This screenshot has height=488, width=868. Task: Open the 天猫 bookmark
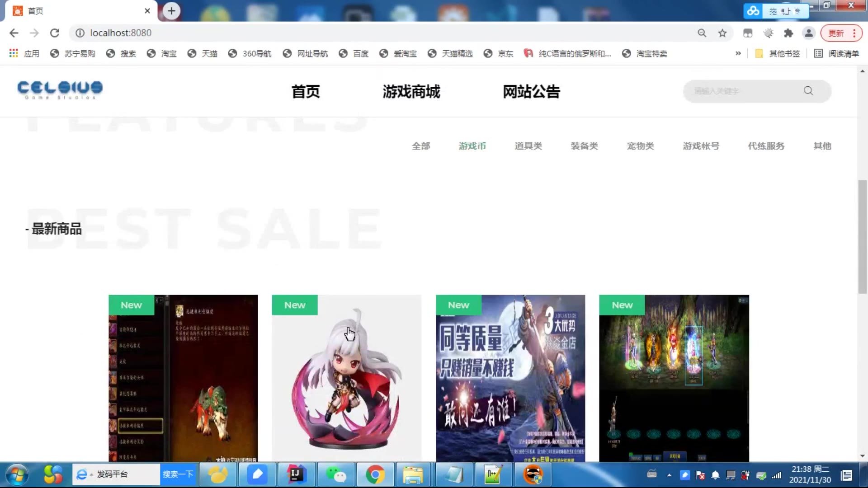coord(203,53)
